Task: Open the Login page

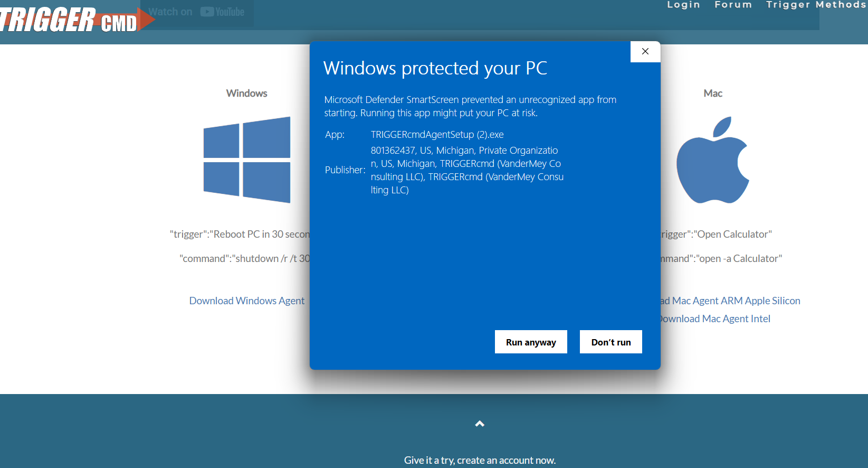Action: 683,5
